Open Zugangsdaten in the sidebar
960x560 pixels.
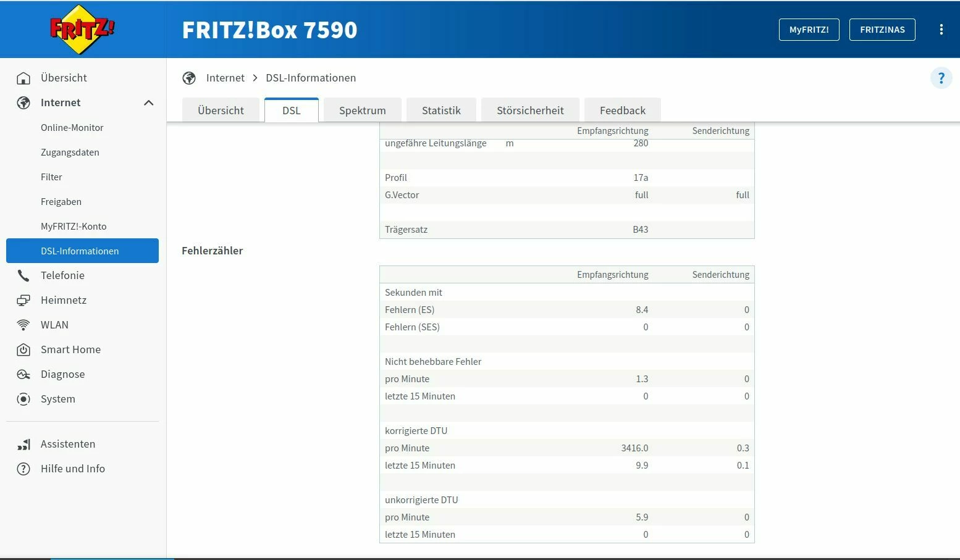tap(70, 153)
